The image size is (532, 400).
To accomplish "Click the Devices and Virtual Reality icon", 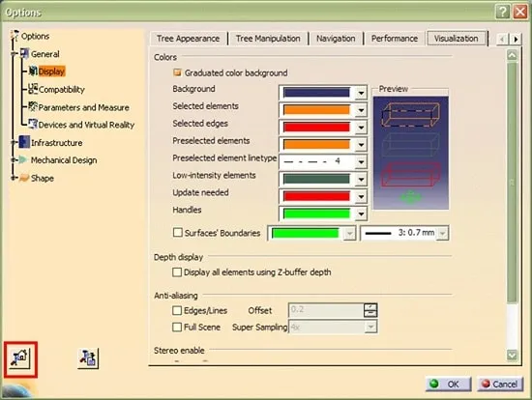I will pyautogui.click(x=33, y=124).
